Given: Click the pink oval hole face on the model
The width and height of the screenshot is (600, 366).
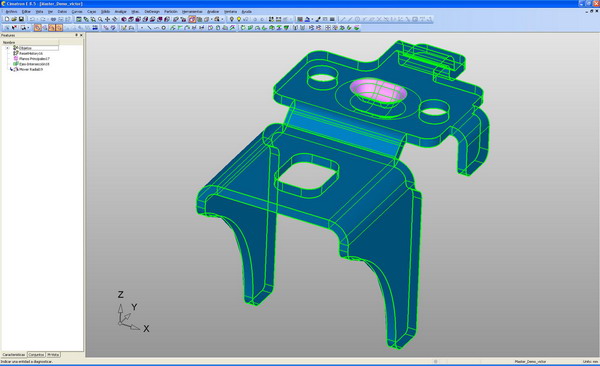Looking at the screenshot, I should click(x=377, y=91).
